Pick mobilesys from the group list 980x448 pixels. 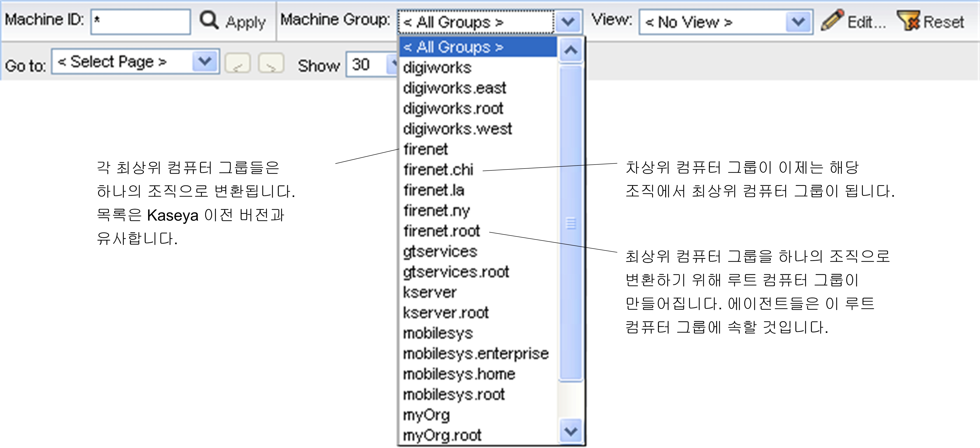pyautogui.click(x=478, y=333)
